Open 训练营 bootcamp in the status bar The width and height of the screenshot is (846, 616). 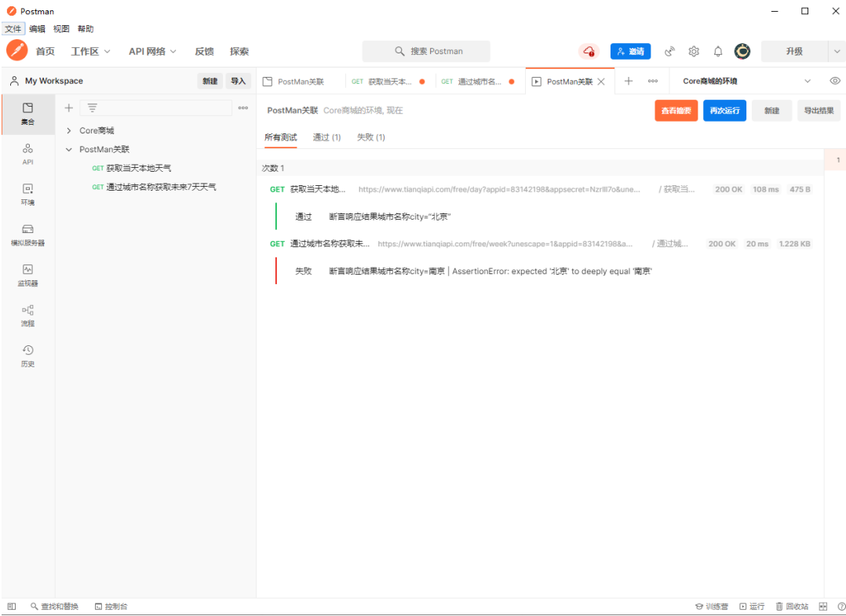click(712, 607)
